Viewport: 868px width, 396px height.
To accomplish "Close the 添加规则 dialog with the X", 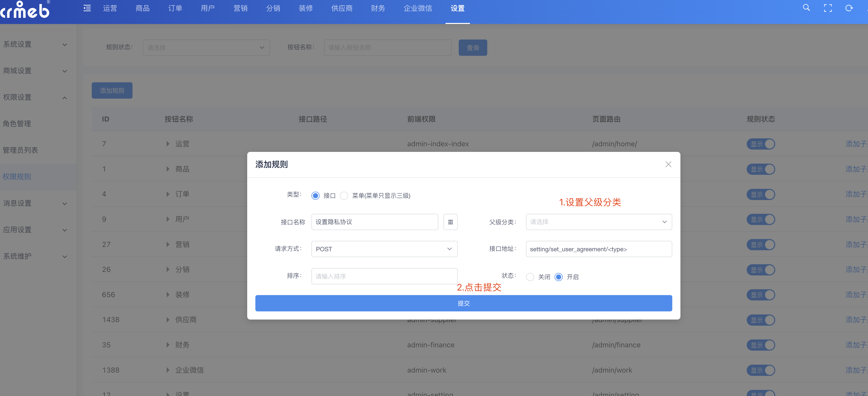I will click(x=668, y=164).
